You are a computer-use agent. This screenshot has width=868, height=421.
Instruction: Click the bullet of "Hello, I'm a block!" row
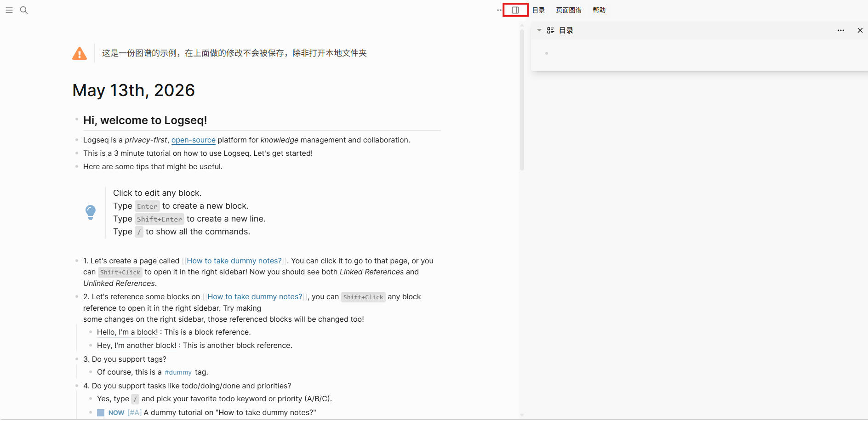point(91,332)
